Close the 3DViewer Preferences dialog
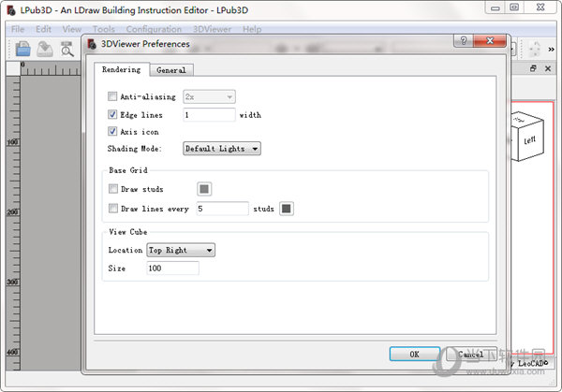The height and width of the screenshot is (392, 562). coord(490,41)
